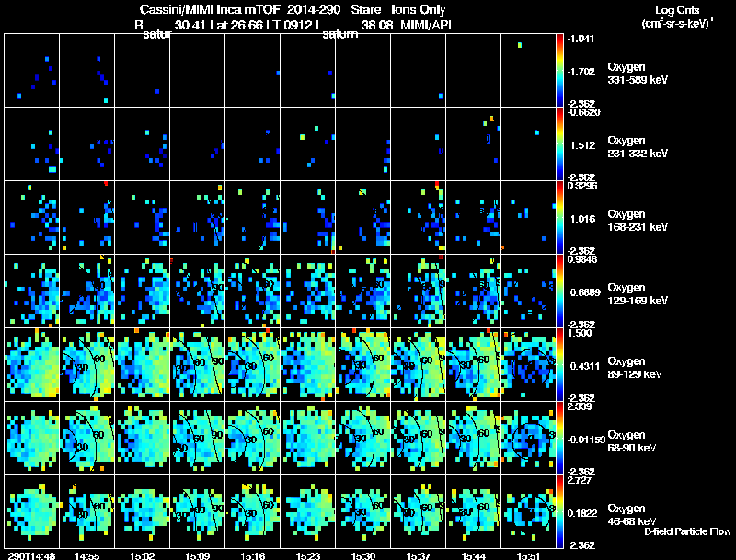Click the 'Oxygen 68-90 keV' row label
Viewport: 736px width, 560px height.
pyautogui.click(x=632, y=441)
